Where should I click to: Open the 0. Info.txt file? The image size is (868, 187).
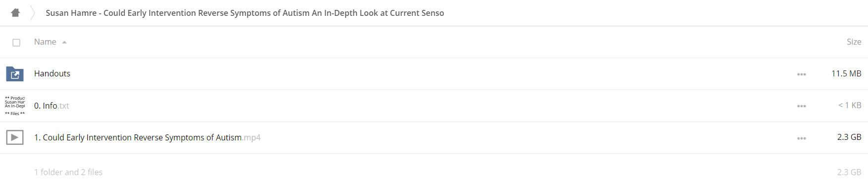pyautogui.click(x=52, y=106)
